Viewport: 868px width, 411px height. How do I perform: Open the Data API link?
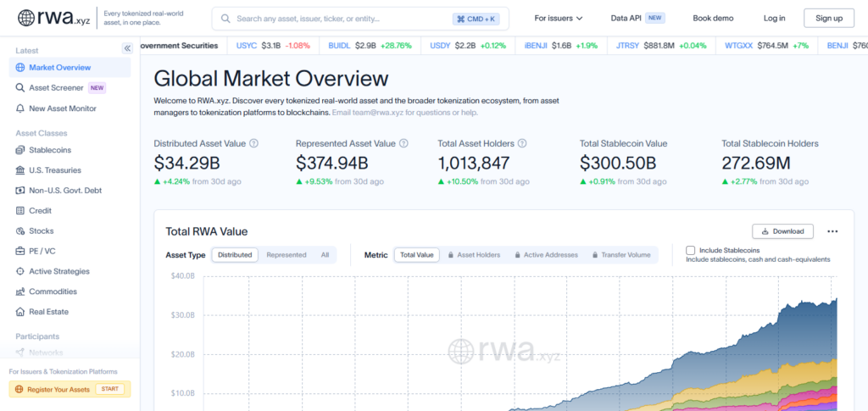[x=626, y=19]
